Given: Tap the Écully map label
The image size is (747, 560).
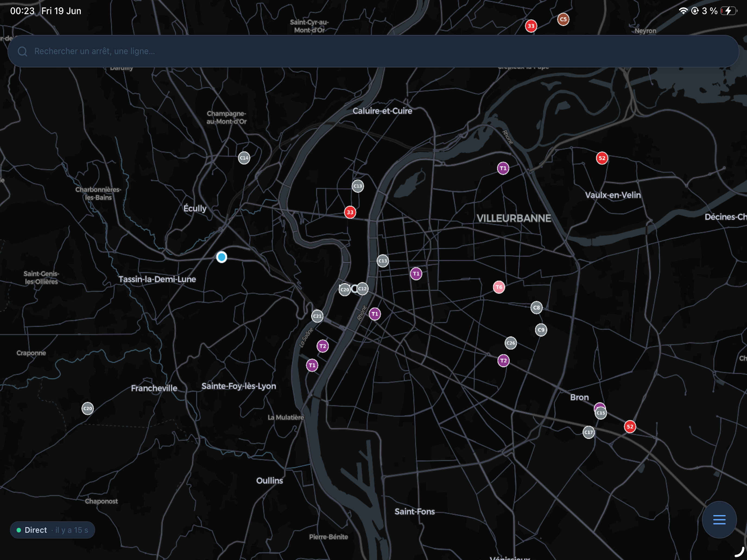Looking at the screenshot, I should point(195,208).
